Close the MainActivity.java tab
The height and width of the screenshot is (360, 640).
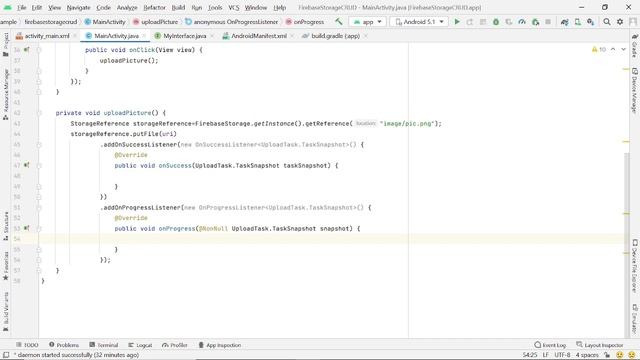tap(144, 36)
